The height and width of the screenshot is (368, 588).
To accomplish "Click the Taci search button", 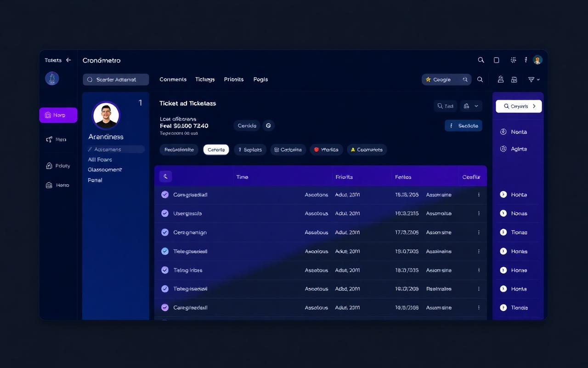I will [x=446, y=106].
